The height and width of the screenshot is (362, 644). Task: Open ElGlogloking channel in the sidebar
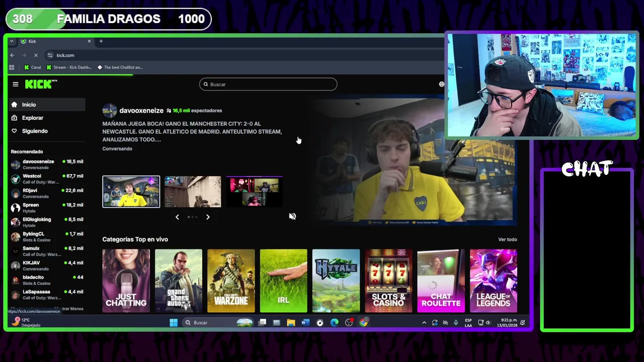(x=47, y=222)
